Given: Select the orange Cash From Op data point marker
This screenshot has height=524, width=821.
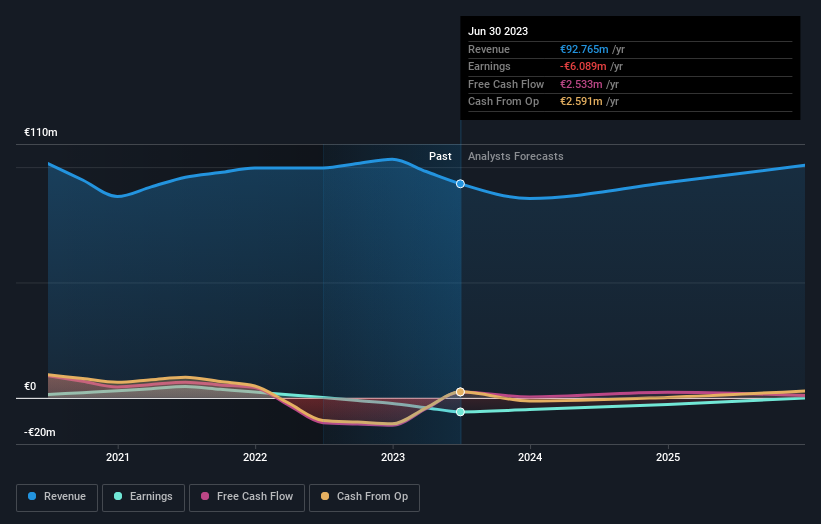Looking at the screenshot, I should pyautogui.click(x=460, y=392).
